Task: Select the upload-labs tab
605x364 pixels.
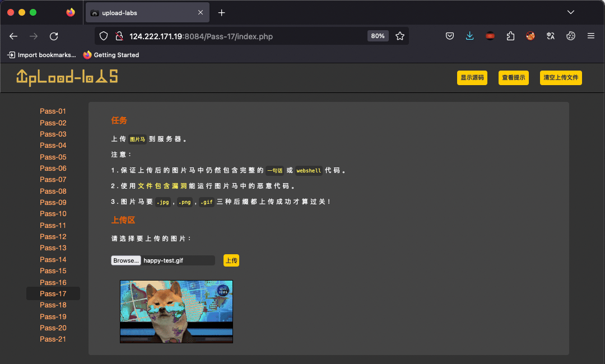Action: [x=147, y=13]
